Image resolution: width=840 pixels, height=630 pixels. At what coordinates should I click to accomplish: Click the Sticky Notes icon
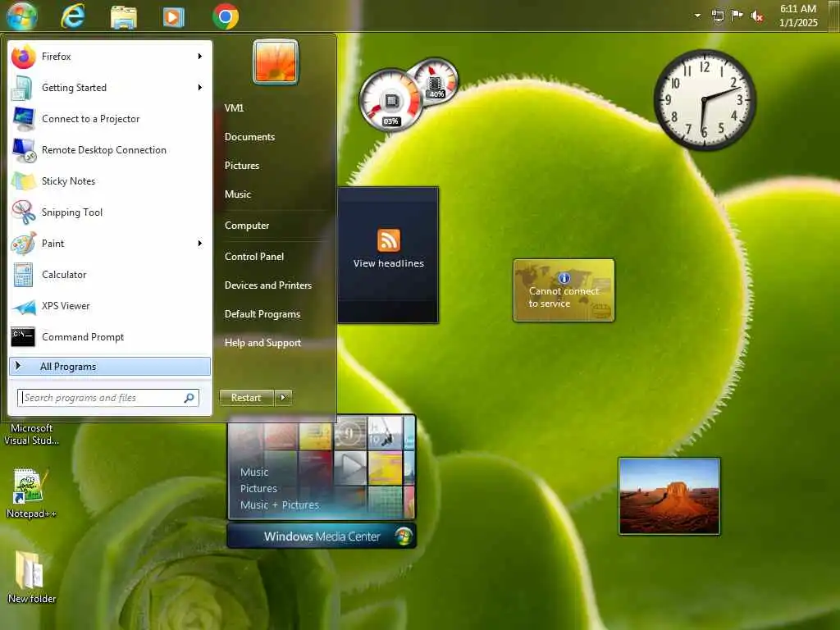[x=24, y=181]
